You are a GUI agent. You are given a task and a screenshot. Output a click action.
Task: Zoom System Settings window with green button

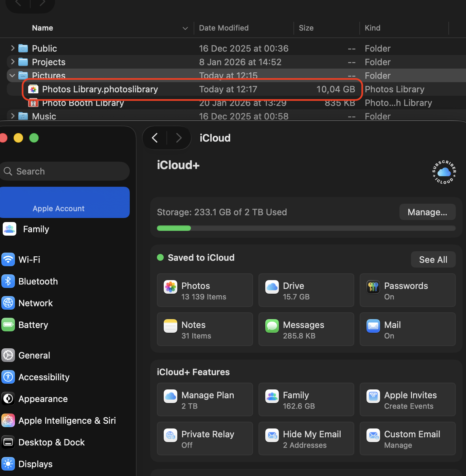pyautogui.click(x=34, y=138)
